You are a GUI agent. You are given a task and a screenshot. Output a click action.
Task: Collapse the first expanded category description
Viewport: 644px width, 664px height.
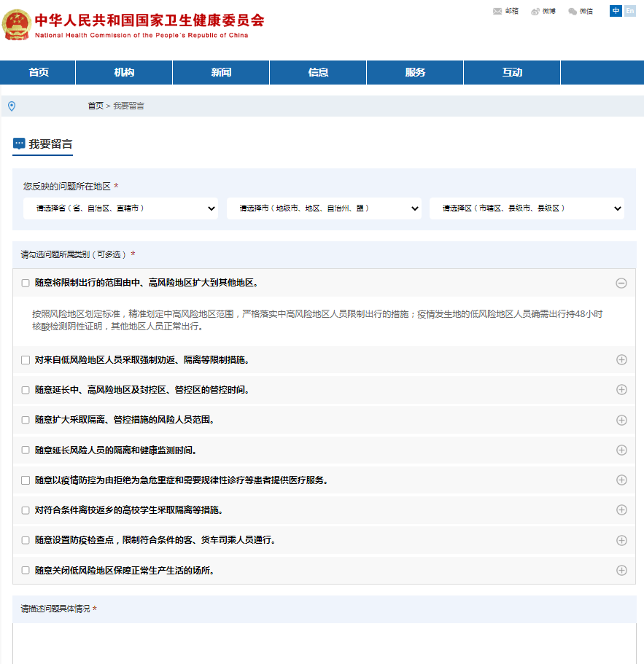[621, 282]
